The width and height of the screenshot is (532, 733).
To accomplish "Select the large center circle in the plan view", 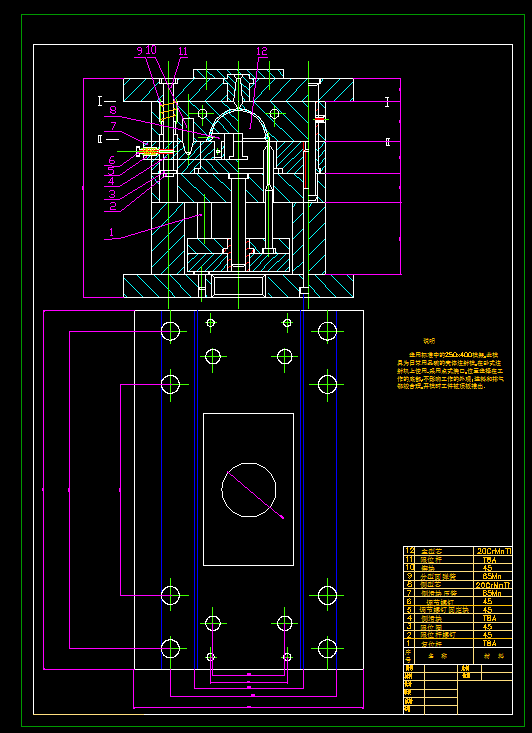I will coord(248,490).
